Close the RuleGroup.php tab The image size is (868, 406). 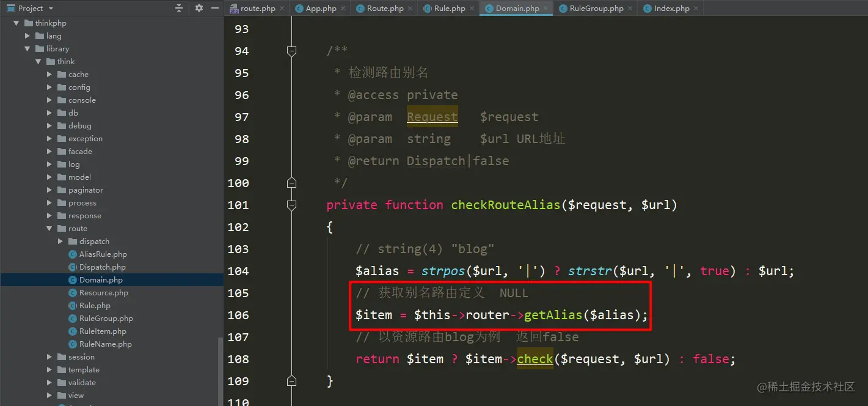point(630,9)
